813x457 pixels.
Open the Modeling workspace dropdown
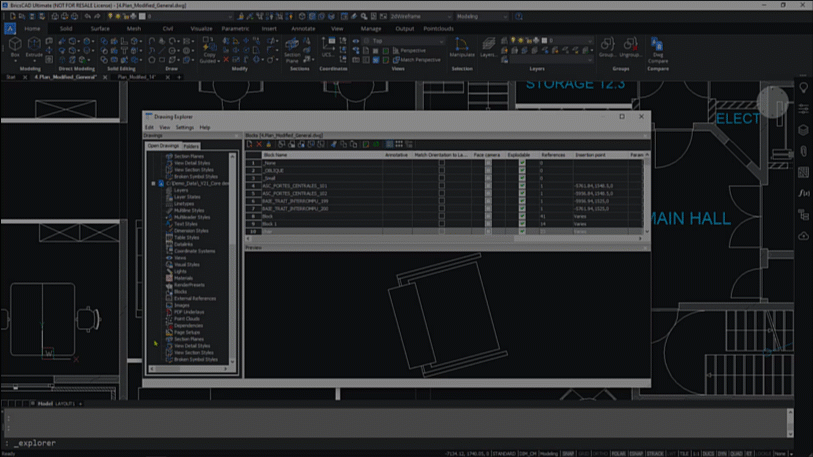[482, 17]
